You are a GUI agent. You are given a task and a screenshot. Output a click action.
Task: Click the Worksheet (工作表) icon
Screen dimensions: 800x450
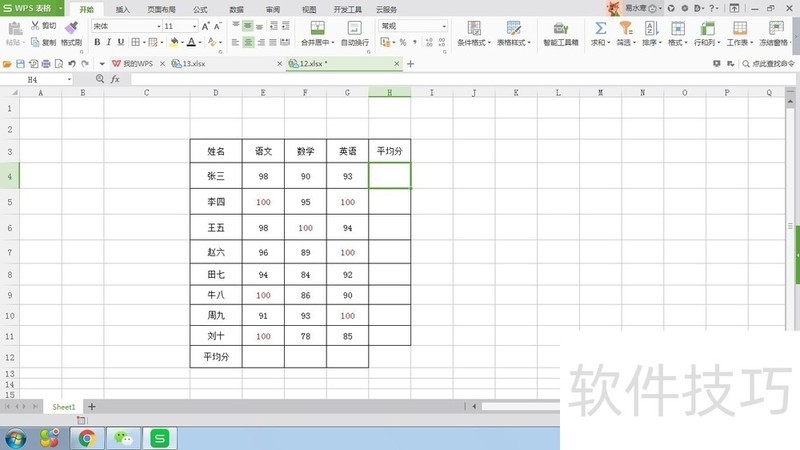coord(739,28)
